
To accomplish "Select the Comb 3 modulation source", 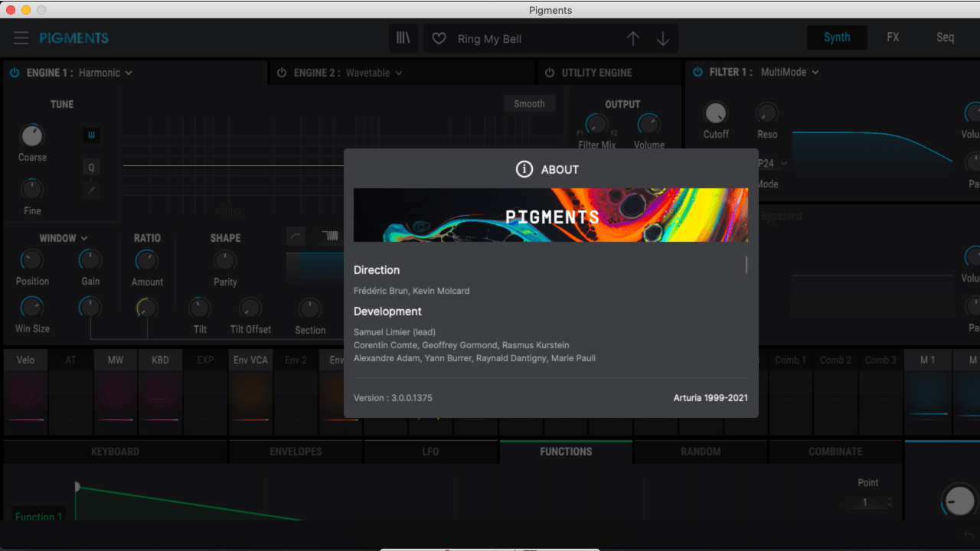I will click(x=881, y=360).
